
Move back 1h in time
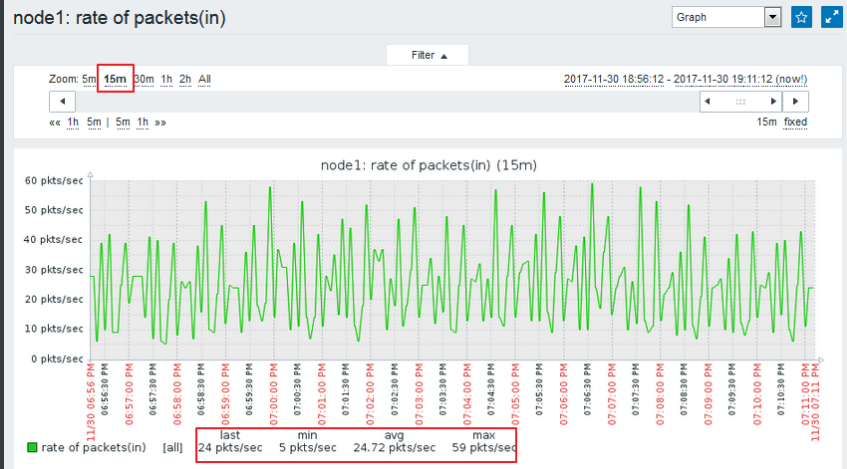click(73, 123)
